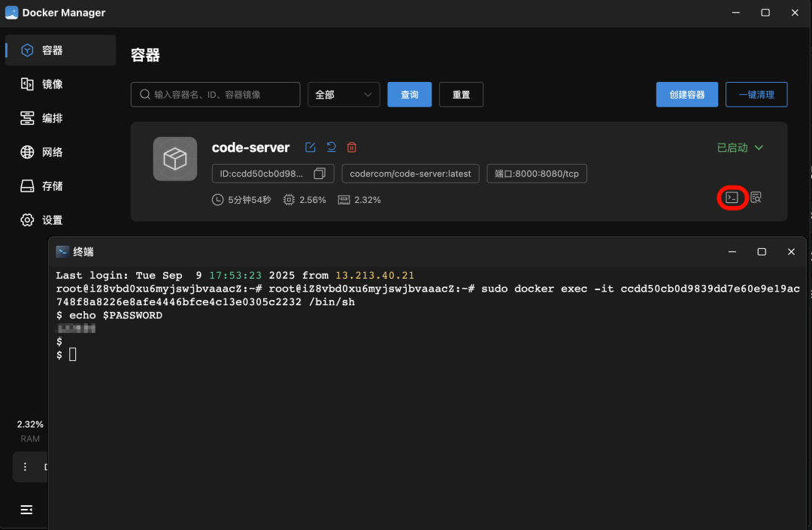The width and height of the screenshot is (812, 530).
Task: Click the code-server container cube thumbnail
Action: (175, 159)
